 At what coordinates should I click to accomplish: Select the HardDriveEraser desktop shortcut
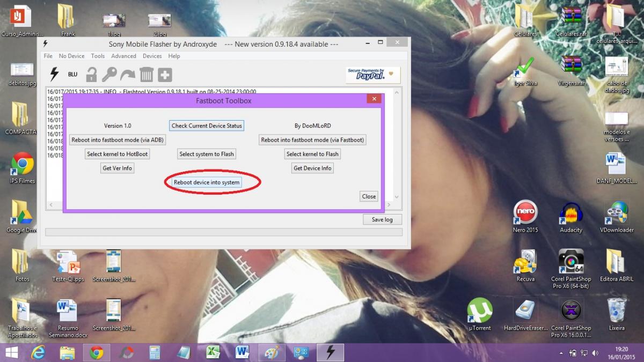click(x=525, y=315)
